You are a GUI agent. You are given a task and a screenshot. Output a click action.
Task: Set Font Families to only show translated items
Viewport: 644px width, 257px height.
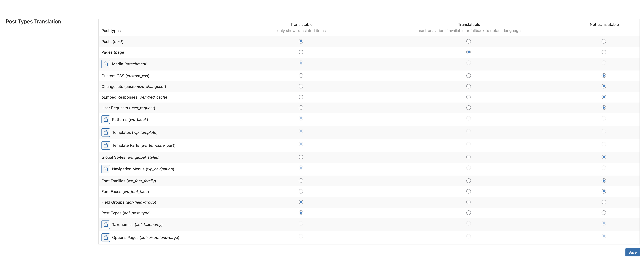coord(301,181)
